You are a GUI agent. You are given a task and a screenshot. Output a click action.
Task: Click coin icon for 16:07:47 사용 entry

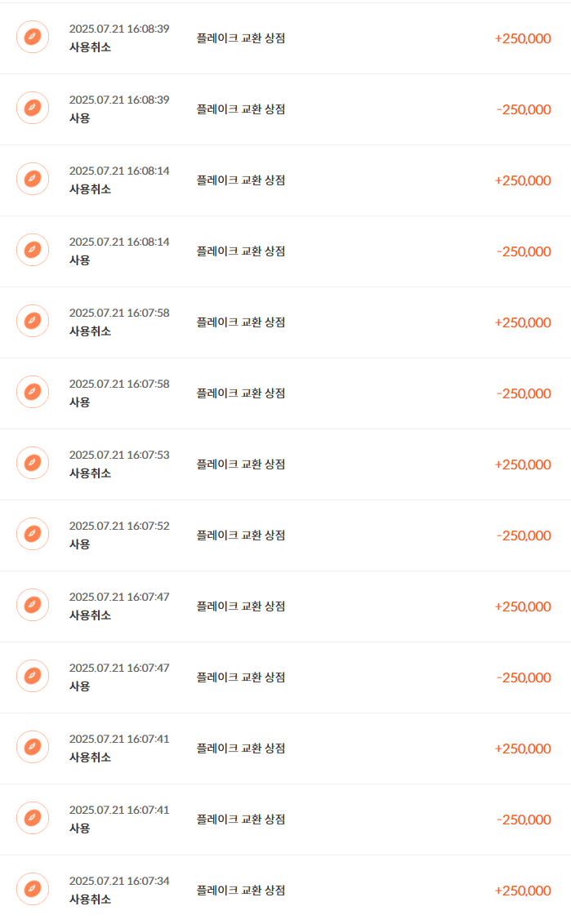pyautogui.click(x=33, y=676)
